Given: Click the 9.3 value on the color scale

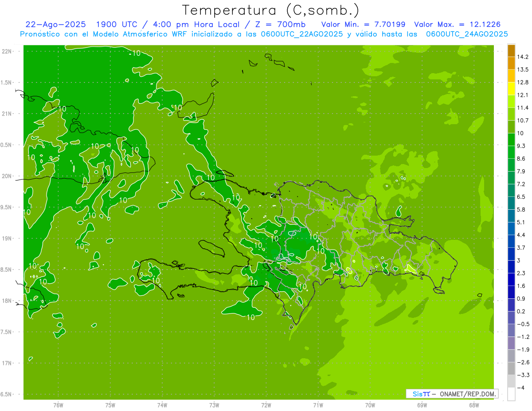Looking at the screenshot, I should click(521, 146).
